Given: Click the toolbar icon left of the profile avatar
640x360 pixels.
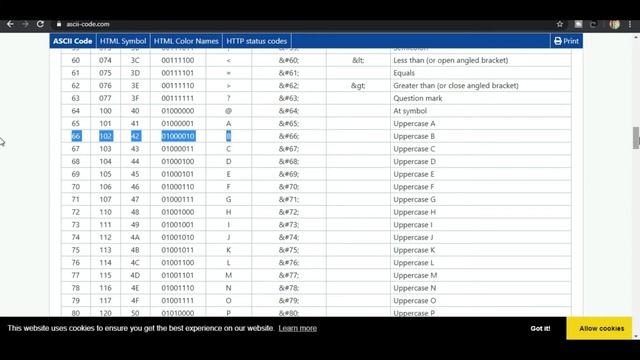Looking at the screenshot, I should pos(593,24).
